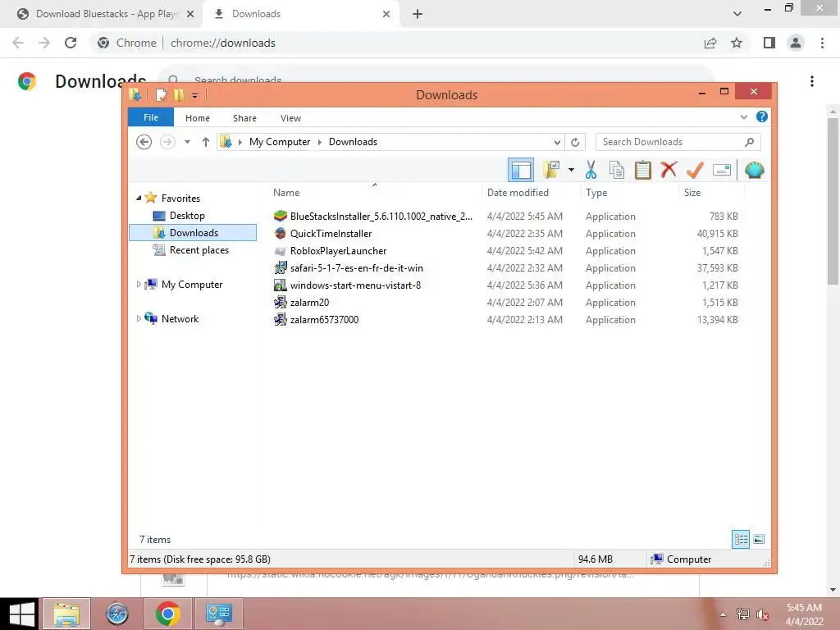The width and height of the screenshot is (840, 630).
Task: Select zalarm20 file
Action: 309,302
